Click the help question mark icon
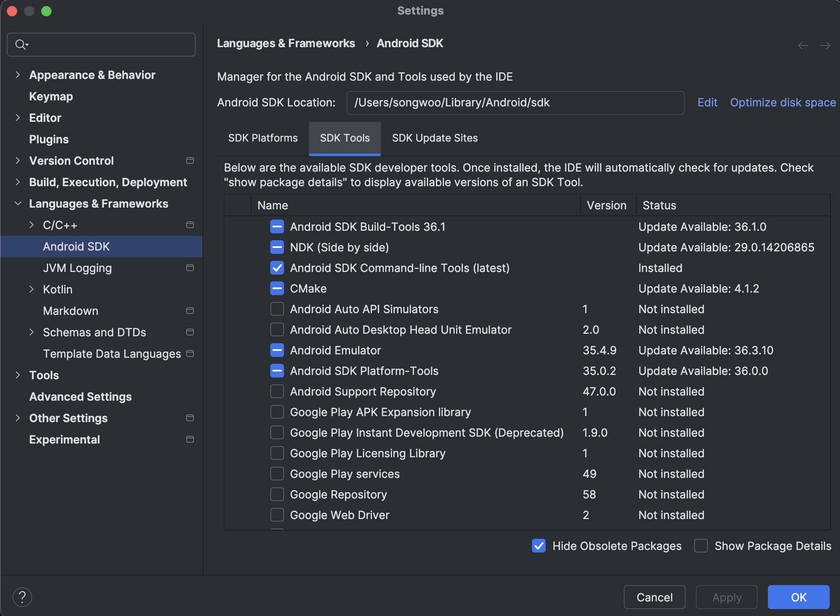 coord(22,597)
